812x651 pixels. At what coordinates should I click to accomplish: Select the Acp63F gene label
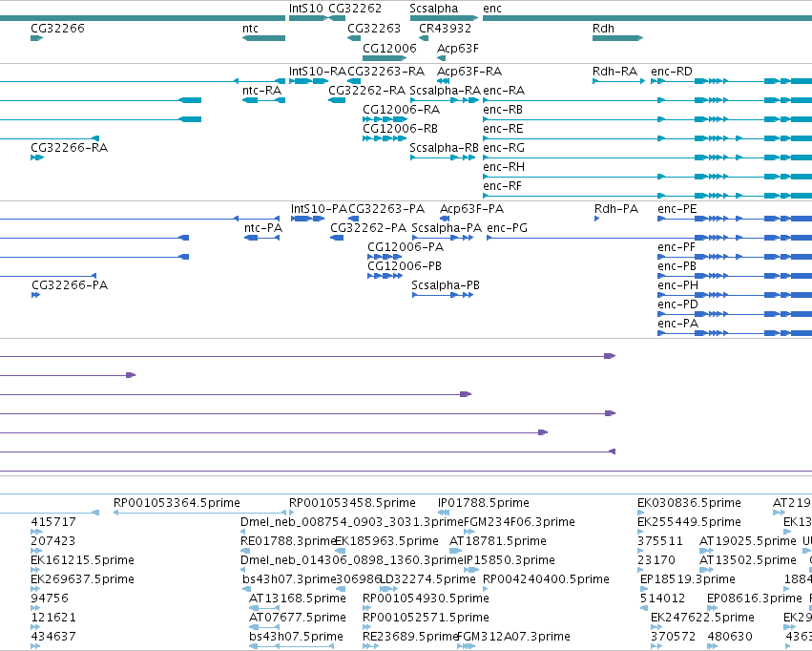point(458,48)
